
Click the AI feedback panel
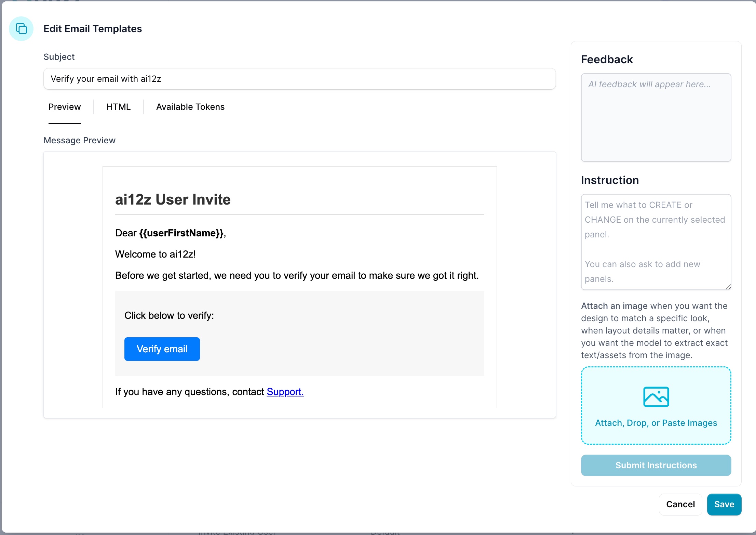(x=656, y=118)
